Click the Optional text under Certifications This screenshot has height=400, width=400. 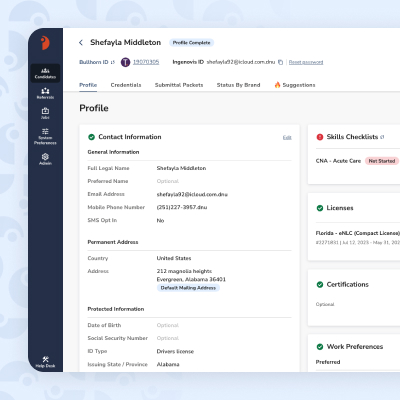click(x=325, y=304)
